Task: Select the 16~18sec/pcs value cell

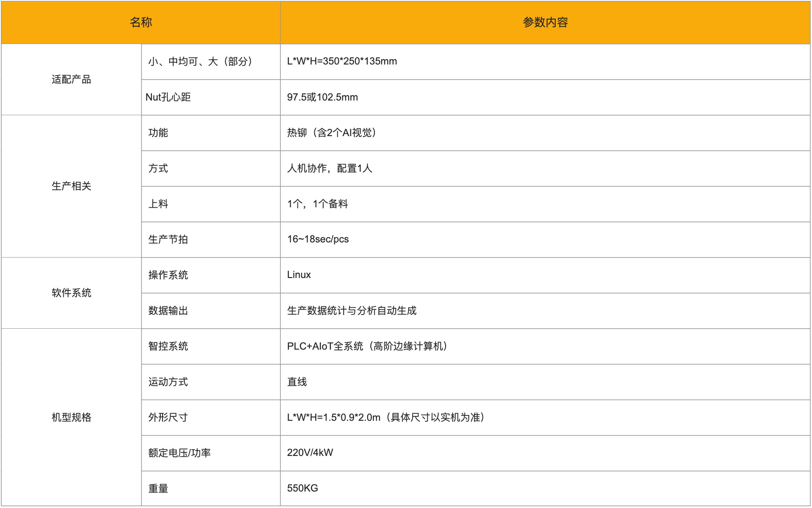Action: 318,239
